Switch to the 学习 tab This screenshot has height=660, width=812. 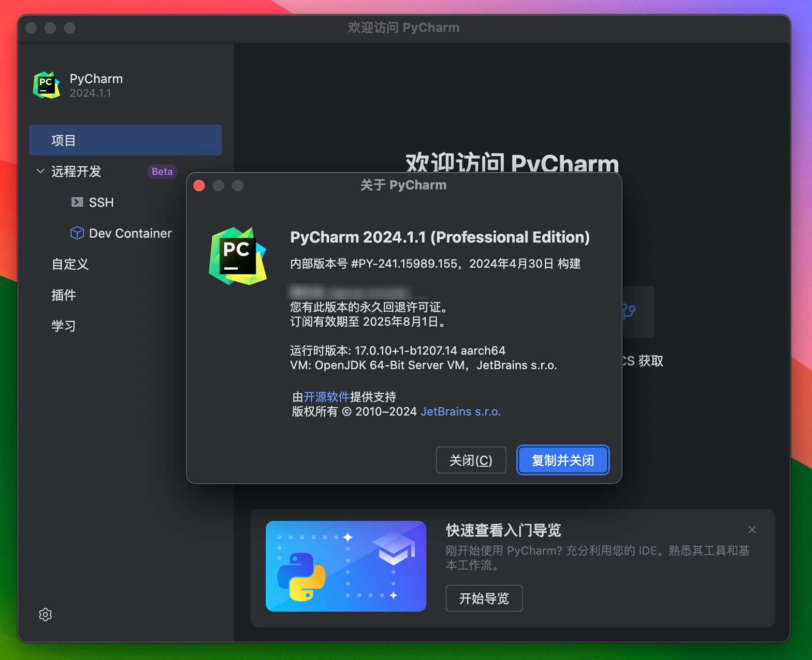click(64, 326)
